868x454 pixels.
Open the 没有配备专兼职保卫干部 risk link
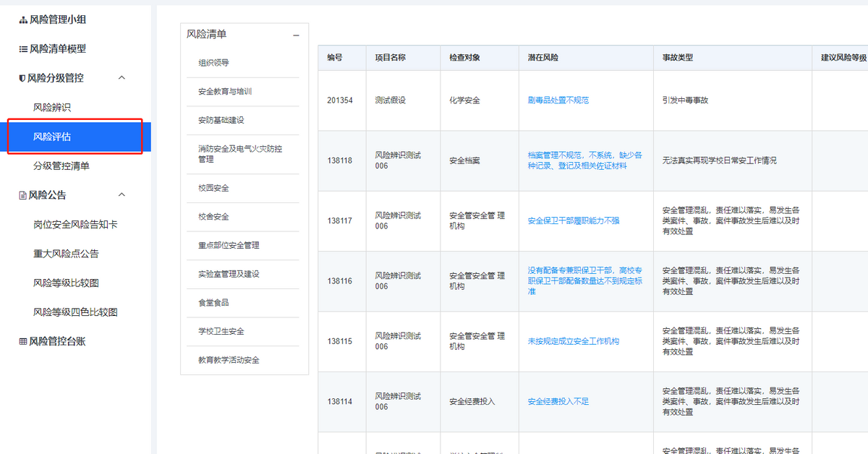tap(585, 281)
